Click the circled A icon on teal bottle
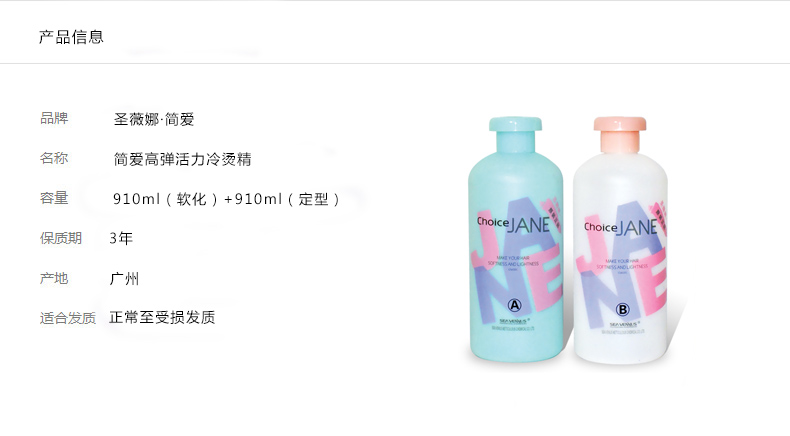The width and height of the screenshot is (790, 436). click(x=514, y=305)
